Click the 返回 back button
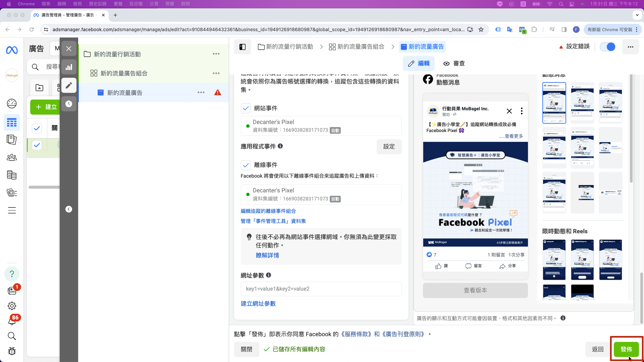The width and height of the screenshot is (644, 362). point(598,349)
